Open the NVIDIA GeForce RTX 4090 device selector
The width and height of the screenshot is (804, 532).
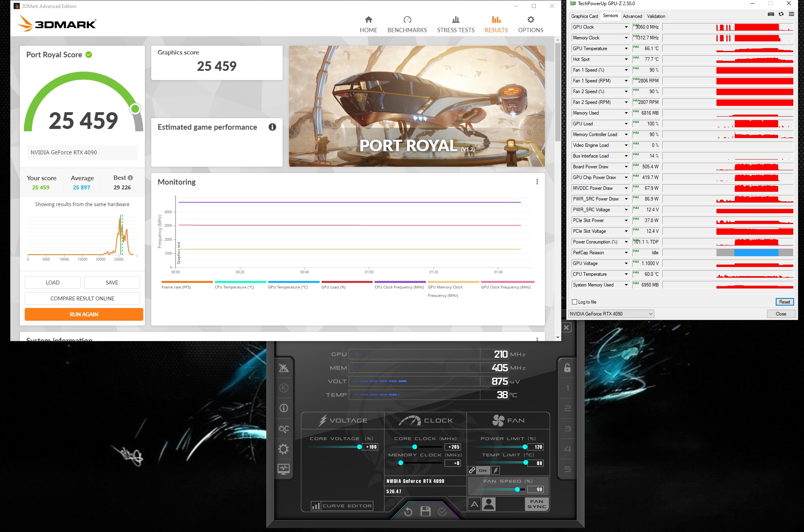[611, 314]
